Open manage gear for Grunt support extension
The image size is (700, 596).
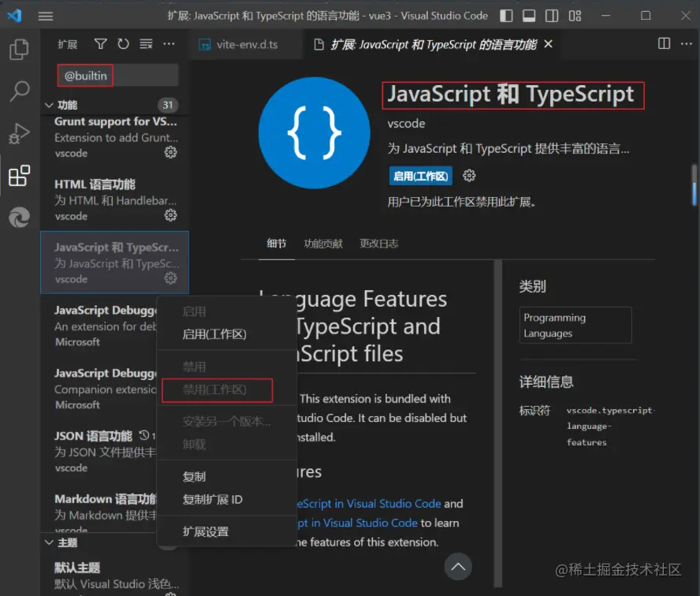pyautogui.click(x=170, y=152)
